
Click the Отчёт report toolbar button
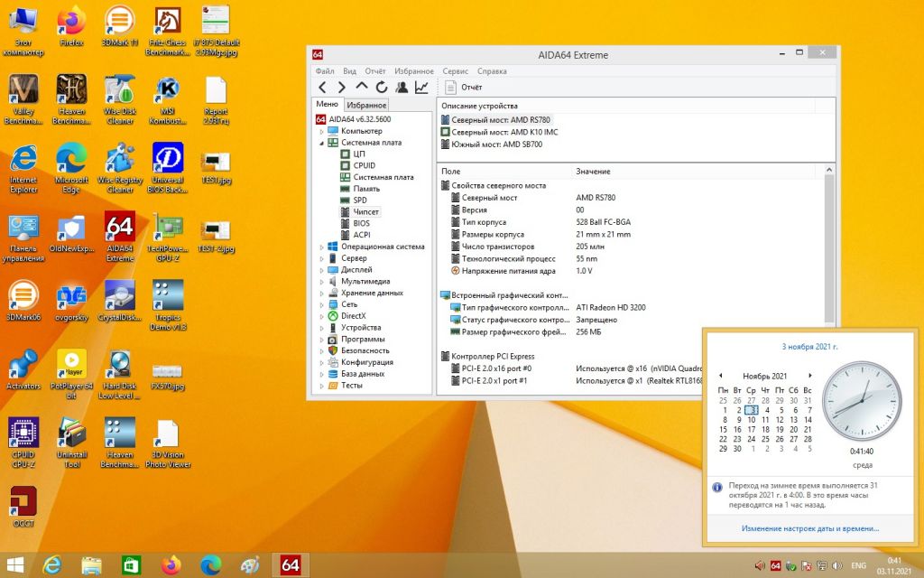pyautogui.click(x=464, y=88)
